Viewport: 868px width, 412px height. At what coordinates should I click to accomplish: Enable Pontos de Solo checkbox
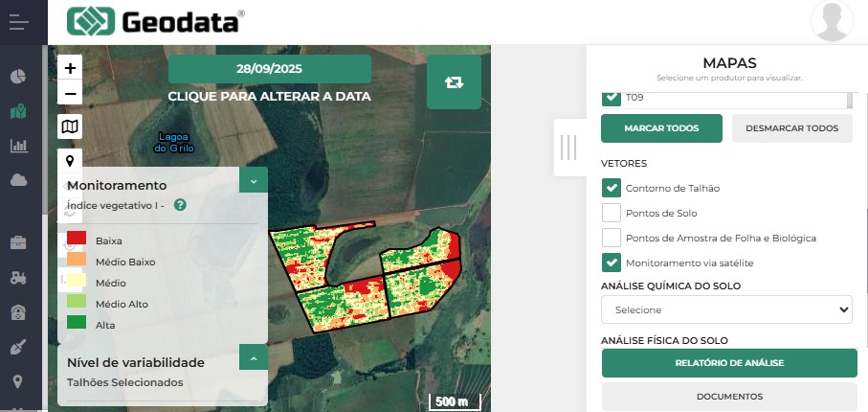pyautogui.click(x=612, y=213)
